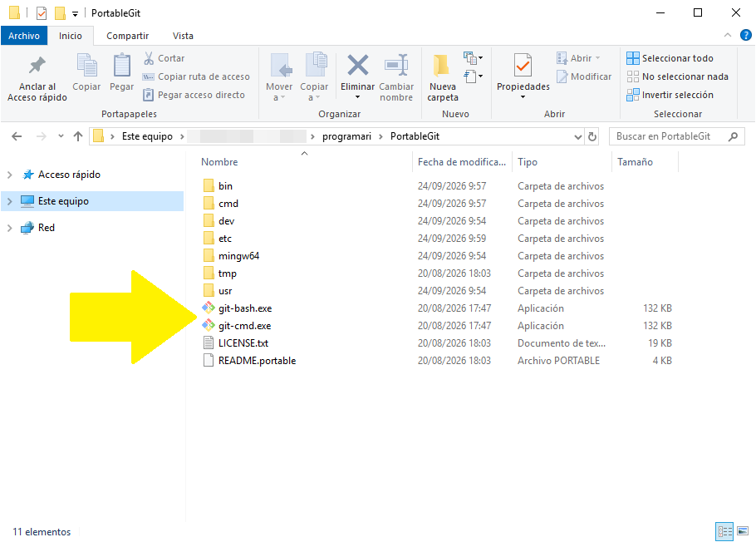Click programari in the address path
The height and width of the screenshot is (542, 756).
346,136
